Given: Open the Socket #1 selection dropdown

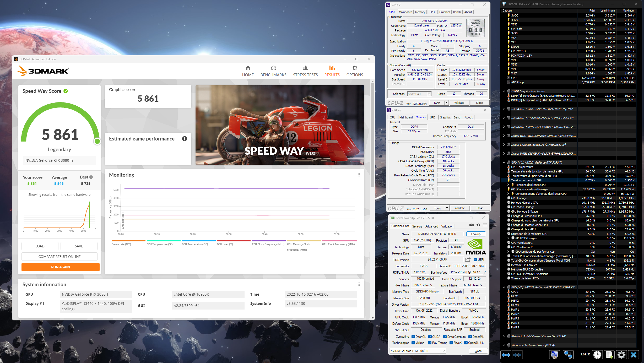Looking at the screenshot, I should pyautogui.click(x=419, y=94).
